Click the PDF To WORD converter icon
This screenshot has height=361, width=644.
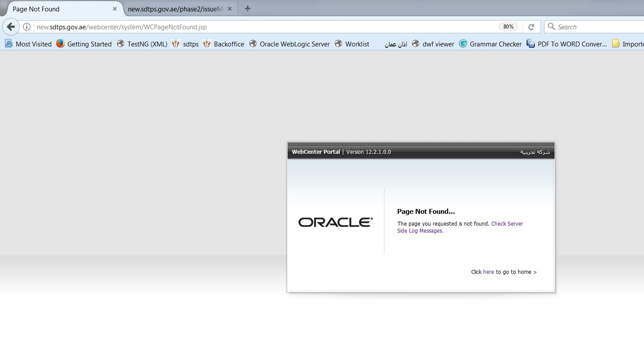531,43
